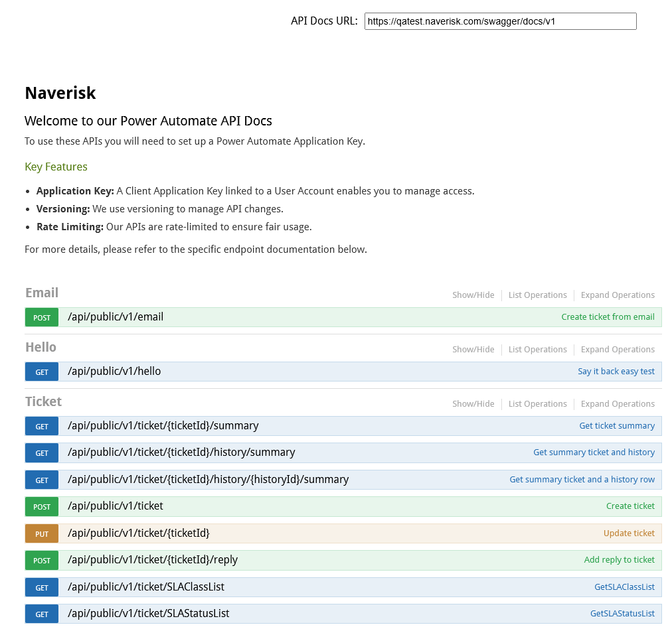
Task: Click the GET badge for /api/public/v1/hello
Action: 42,372
